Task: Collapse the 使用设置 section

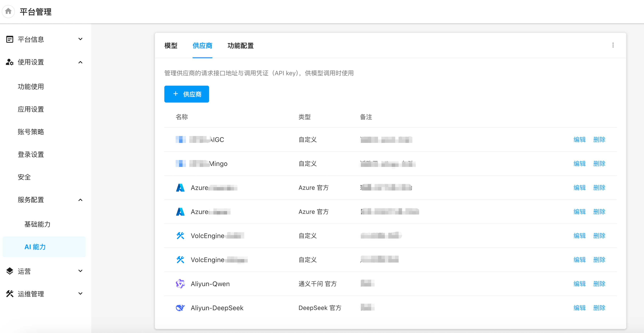Action: [x=80, y=62]
